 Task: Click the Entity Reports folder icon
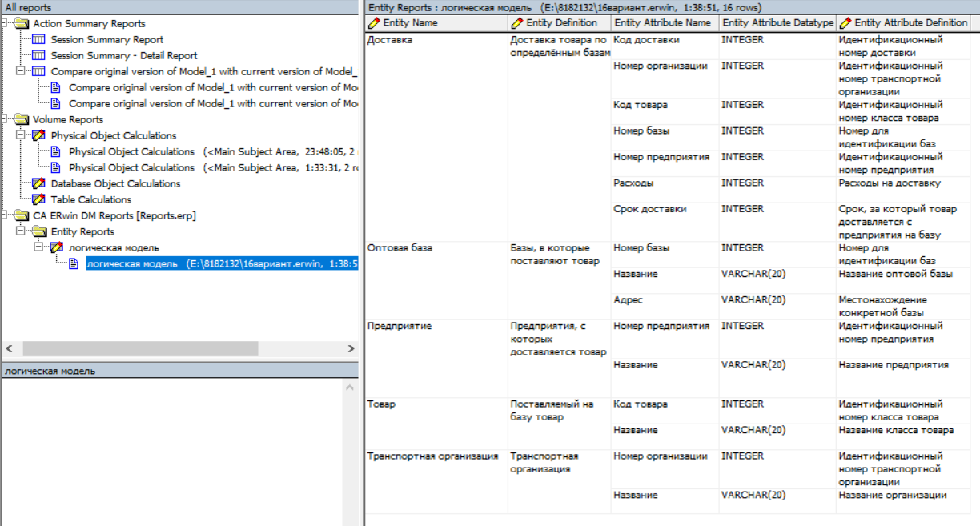click(x=38, y=231)
